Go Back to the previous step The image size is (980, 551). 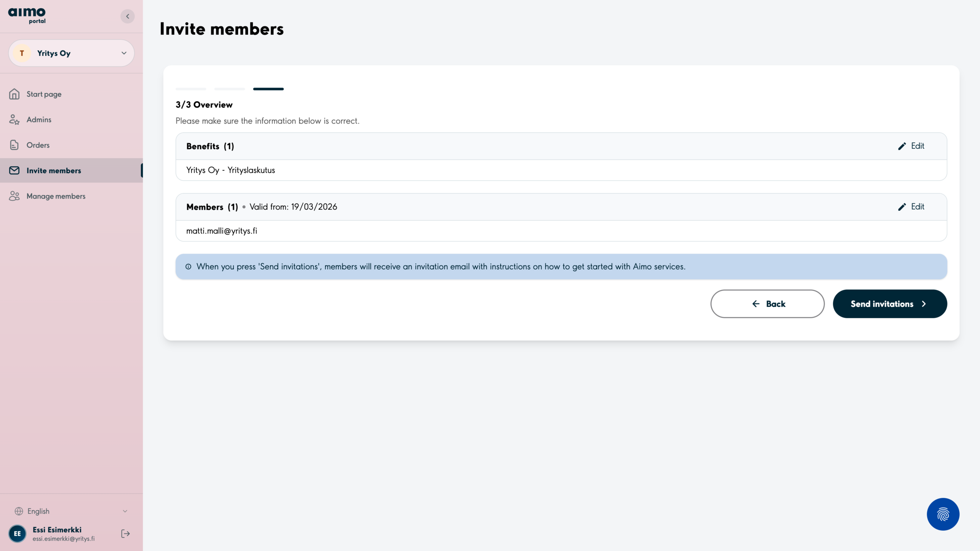click(767, 304)
